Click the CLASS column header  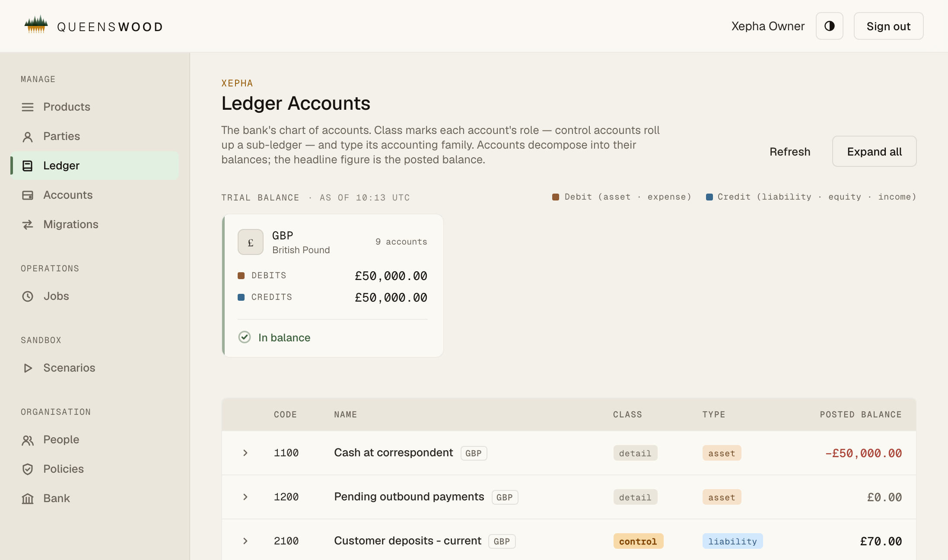[627, 415]
